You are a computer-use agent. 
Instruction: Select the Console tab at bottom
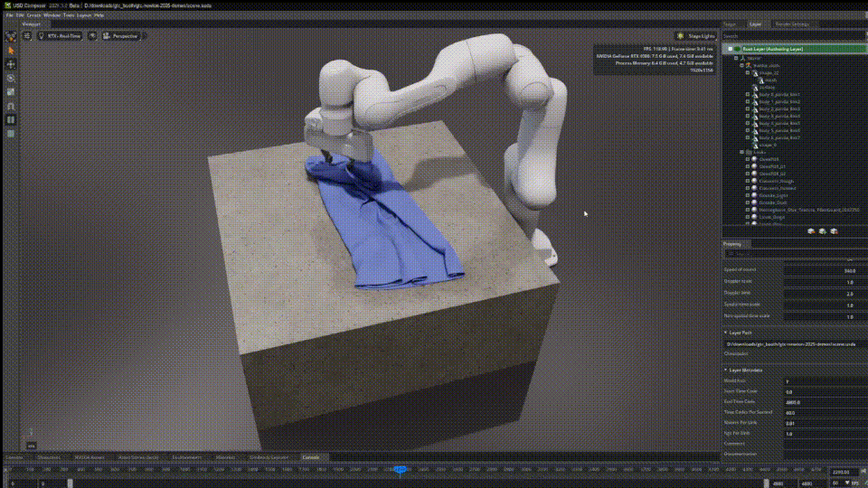click(310, 457)
